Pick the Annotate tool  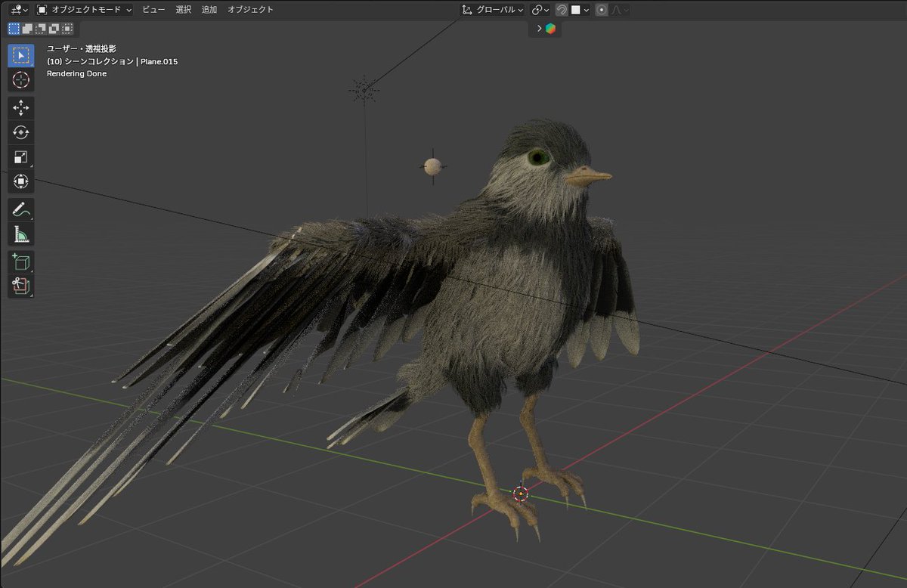click(20, 209)
